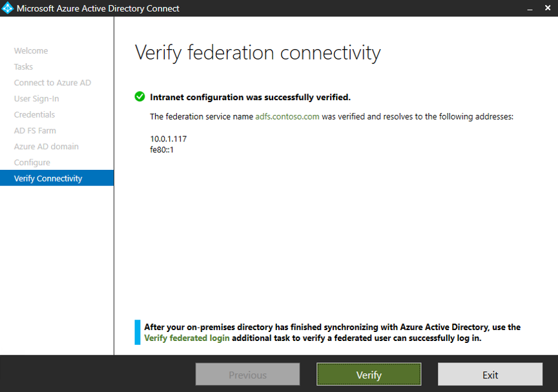Click the Intranet configuration verified message
This screenshot has width=558, height=392.
pyautogui.click(x=250, y=97)
